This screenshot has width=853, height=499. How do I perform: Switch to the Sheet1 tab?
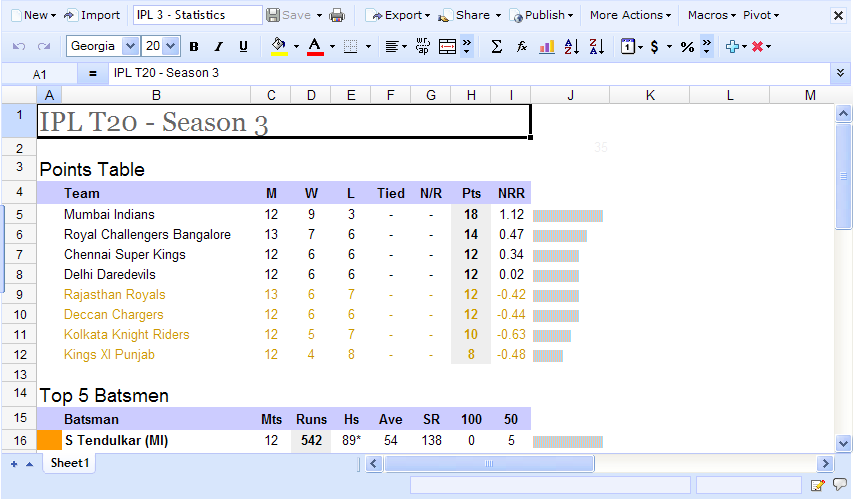(70, 463)
